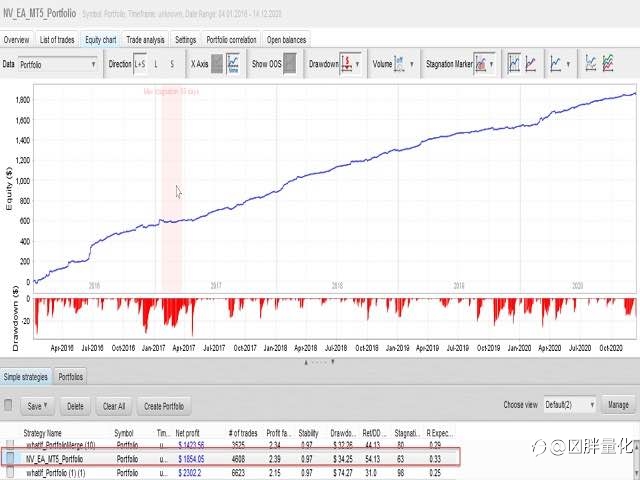
Task: Switch to List of trades tab
Action: tap(57, 40)
